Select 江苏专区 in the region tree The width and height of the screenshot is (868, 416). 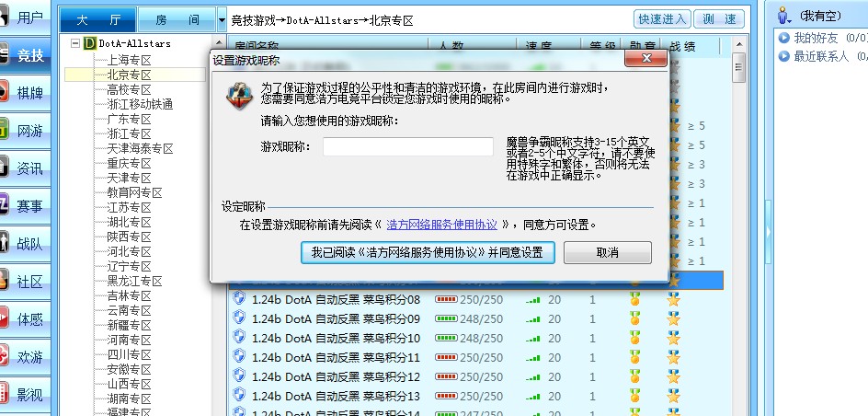click(x=129, y=208)
